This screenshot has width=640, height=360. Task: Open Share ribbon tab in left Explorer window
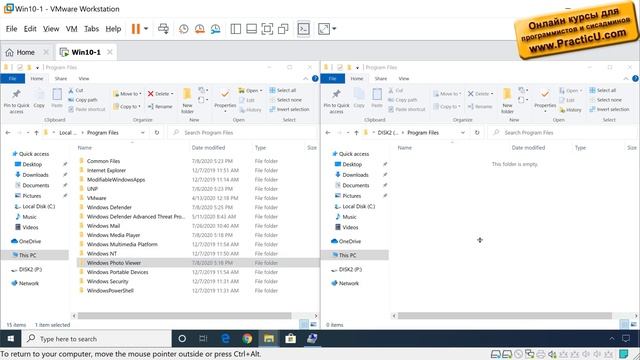[61, 78]
